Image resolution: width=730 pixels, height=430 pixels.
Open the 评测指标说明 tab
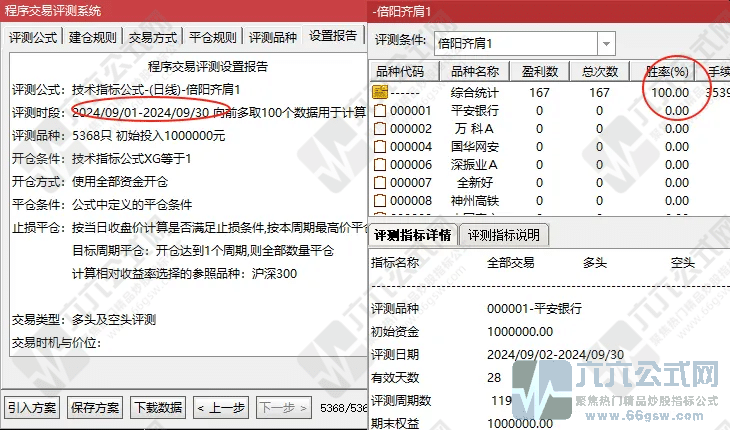click(503, 236)
